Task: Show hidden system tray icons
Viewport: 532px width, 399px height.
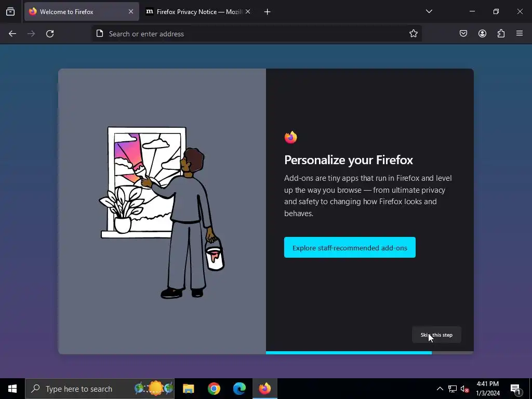Action: pyautogui.click(x=440, y=389)
